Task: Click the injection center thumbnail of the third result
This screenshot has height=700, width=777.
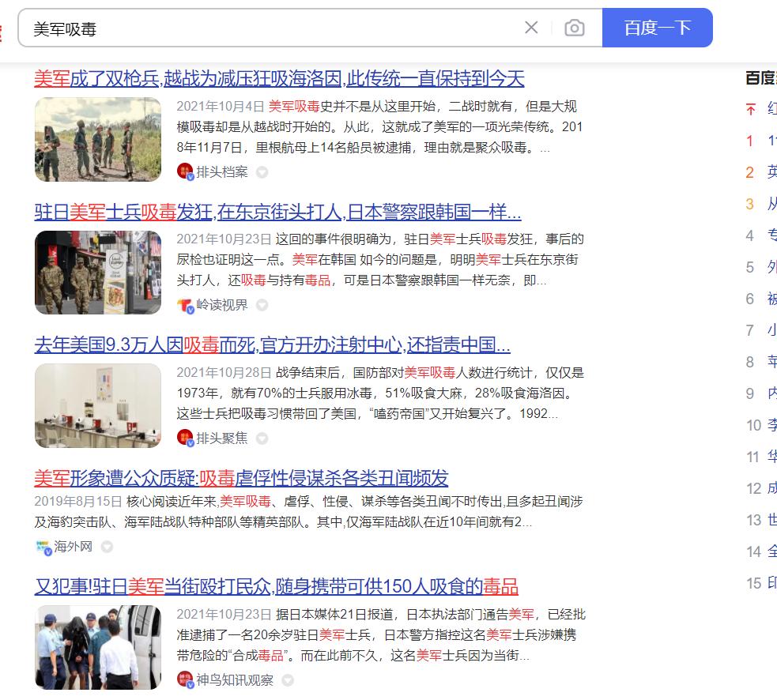Action: (x=97, y=405)
